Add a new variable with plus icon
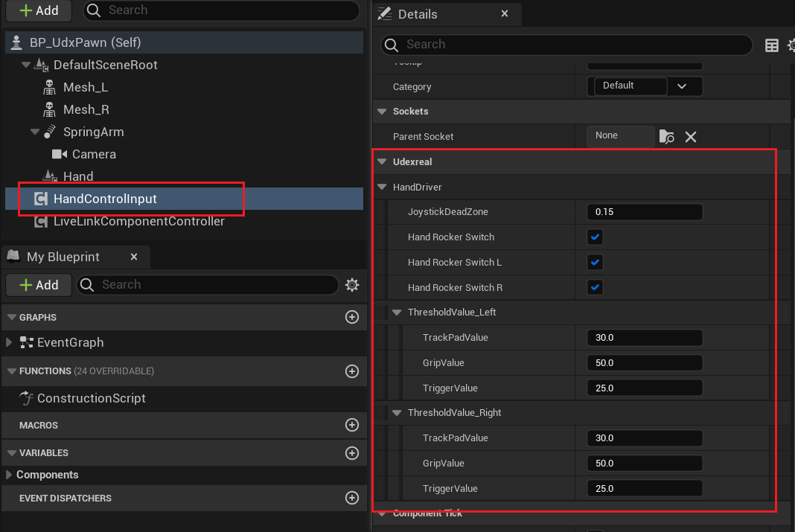795x532 pixels. point(352,452)
